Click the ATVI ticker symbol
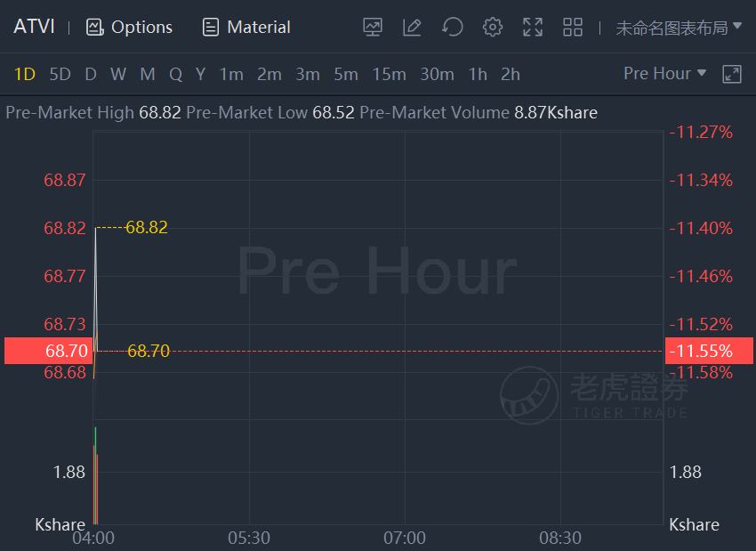 (x=34, y=27)
